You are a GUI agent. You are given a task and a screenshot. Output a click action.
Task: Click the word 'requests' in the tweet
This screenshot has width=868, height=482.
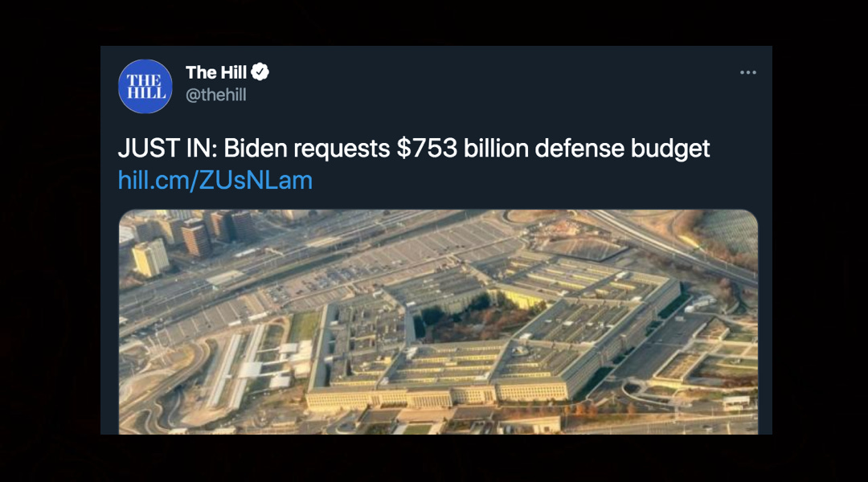point(342,149)
